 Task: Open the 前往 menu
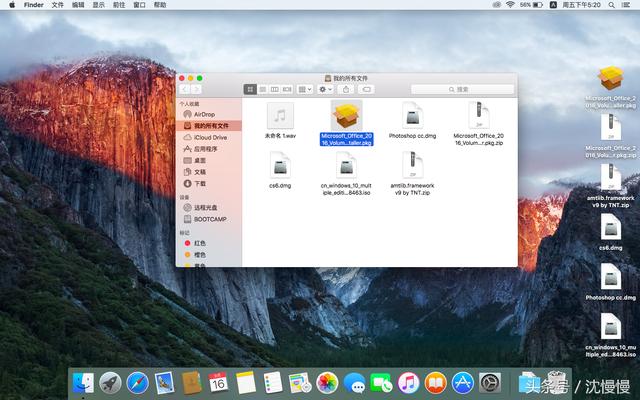[119, 5]
